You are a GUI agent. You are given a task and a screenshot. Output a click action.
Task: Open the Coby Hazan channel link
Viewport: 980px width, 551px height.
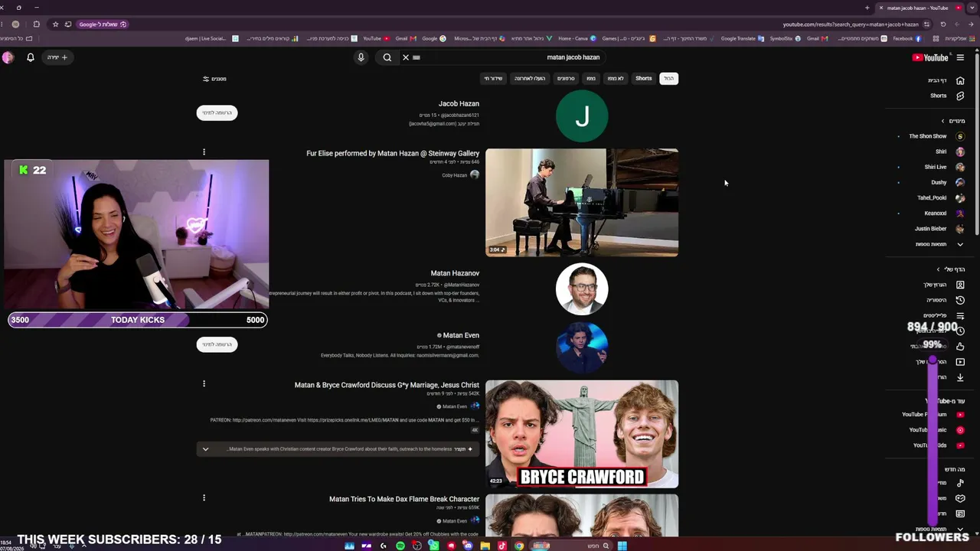tap(454, 175)
